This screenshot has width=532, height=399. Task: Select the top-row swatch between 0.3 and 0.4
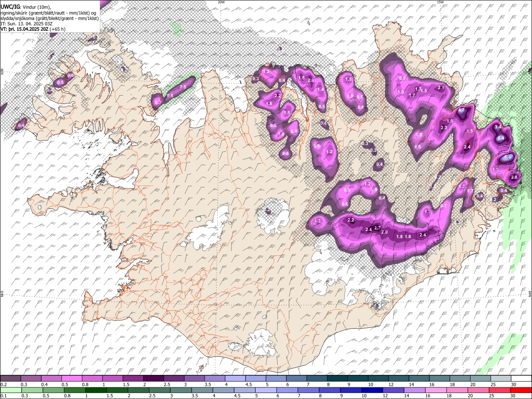point(31,378)
